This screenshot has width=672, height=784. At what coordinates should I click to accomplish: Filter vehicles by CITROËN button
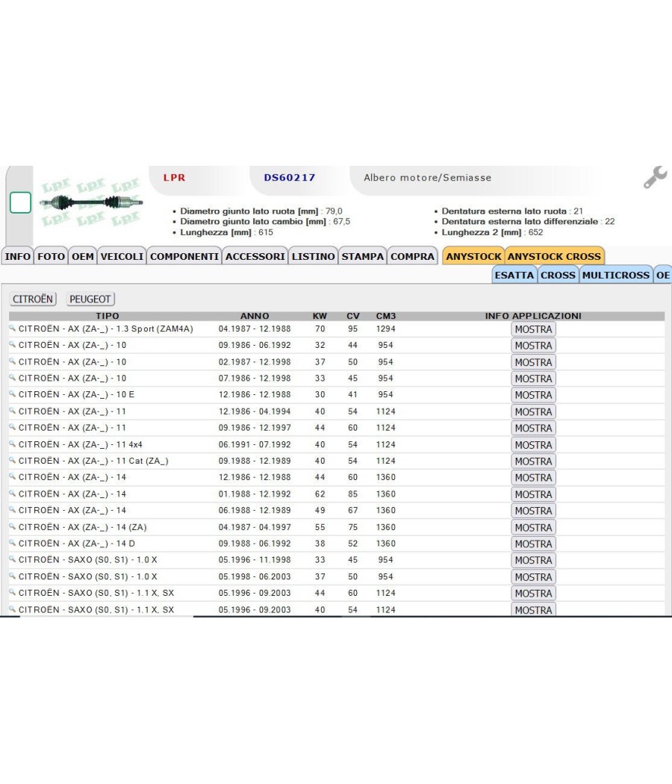pos(33,299)
